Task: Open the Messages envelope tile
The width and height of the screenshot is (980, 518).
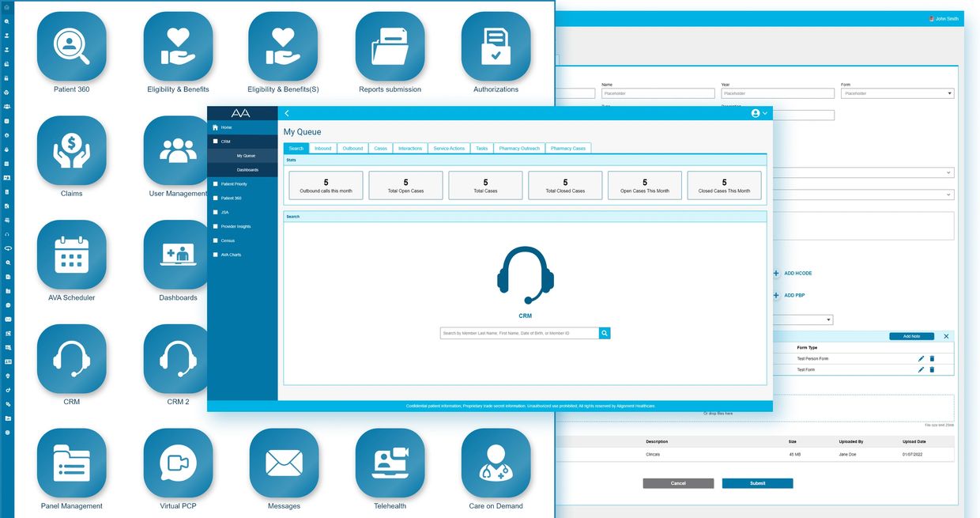Action: pyautogui.click(x=284, y=463)
